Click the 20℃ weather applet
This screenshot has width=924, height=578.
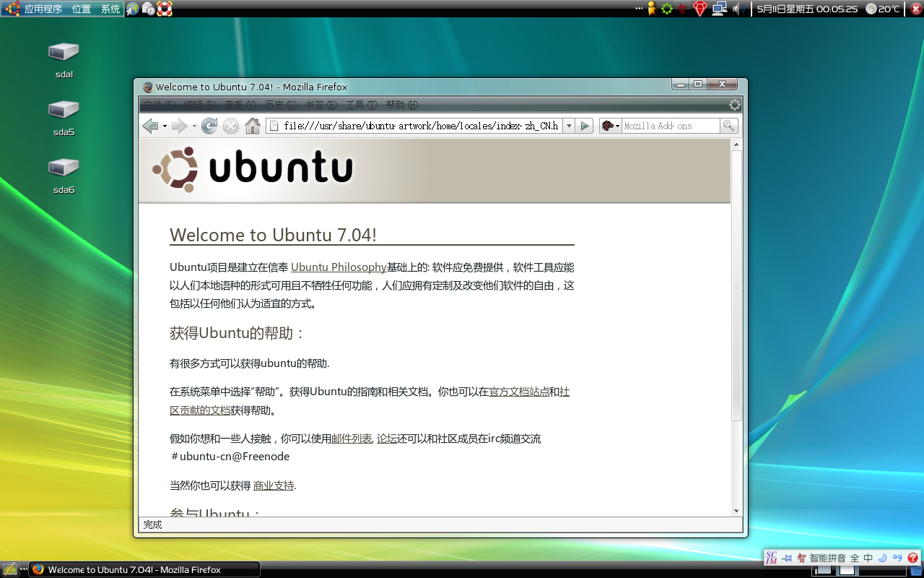click(x=882, y=9)
